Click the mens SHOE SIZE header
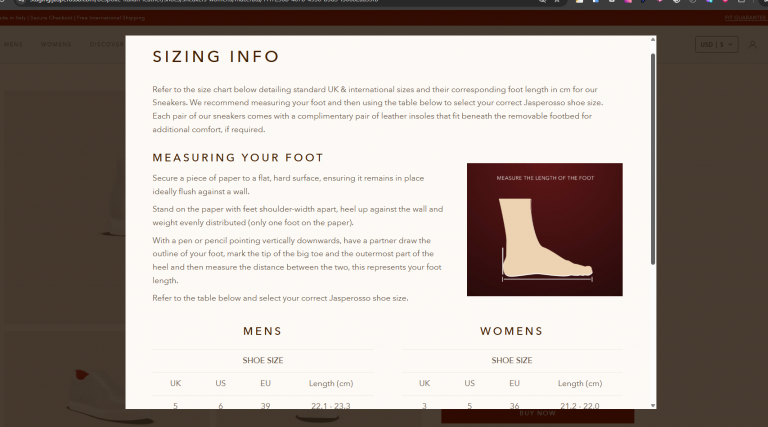This screenshot has height=427, width=768. coord(263,360)
